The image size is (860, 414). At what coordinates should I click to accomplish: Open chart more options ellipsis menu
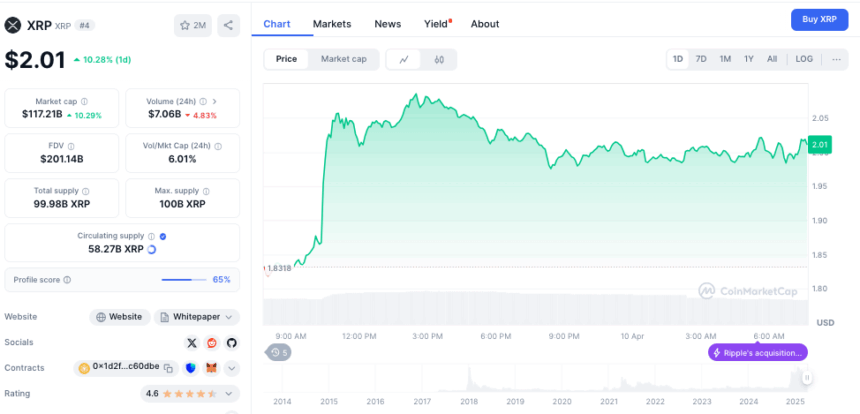[x=836, y=59]
